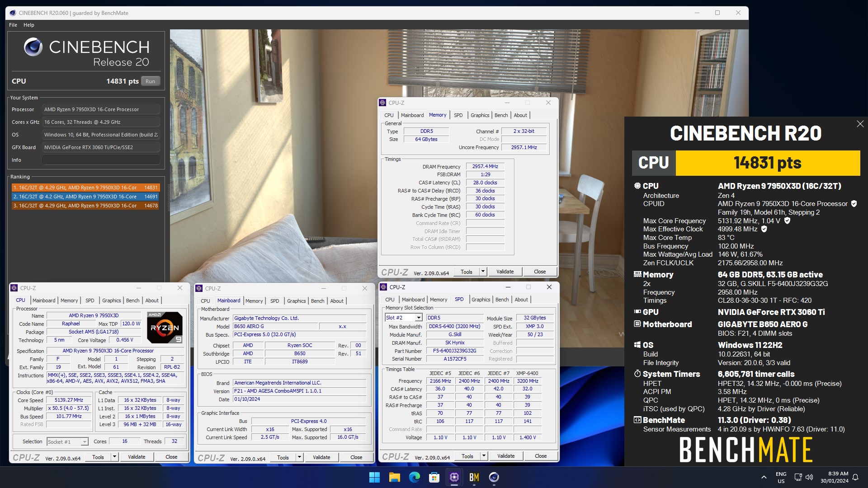The width and height of the screenshot is (868, 488).
Task: Open Socket #1 selection dropdown
Action: click(84, 442)
